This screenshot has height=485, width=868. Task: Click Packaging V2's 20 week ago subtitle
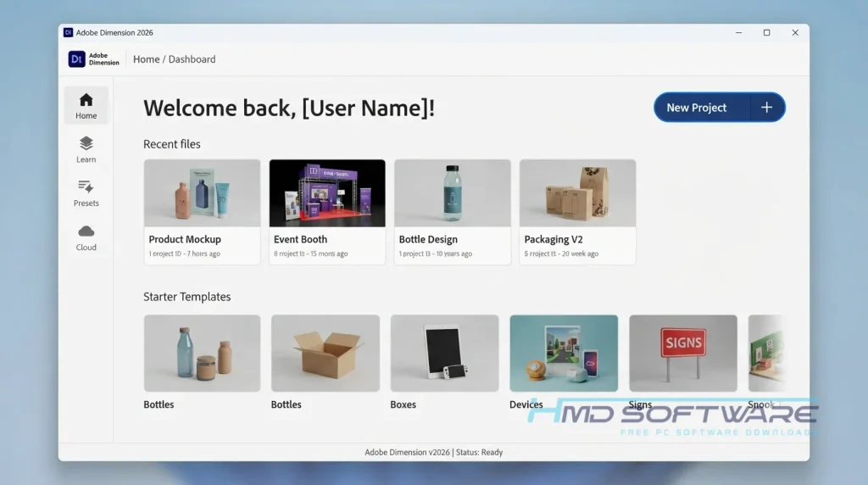(561, 254)
